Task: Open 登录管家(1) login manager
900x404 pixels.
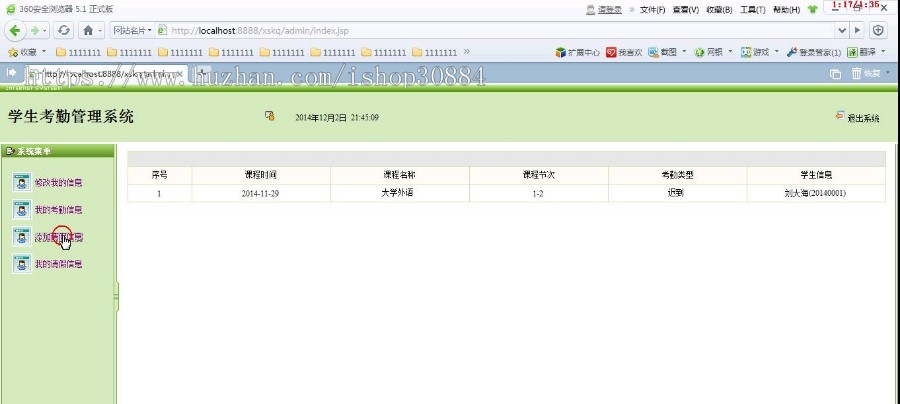Action: click(814, 52)
